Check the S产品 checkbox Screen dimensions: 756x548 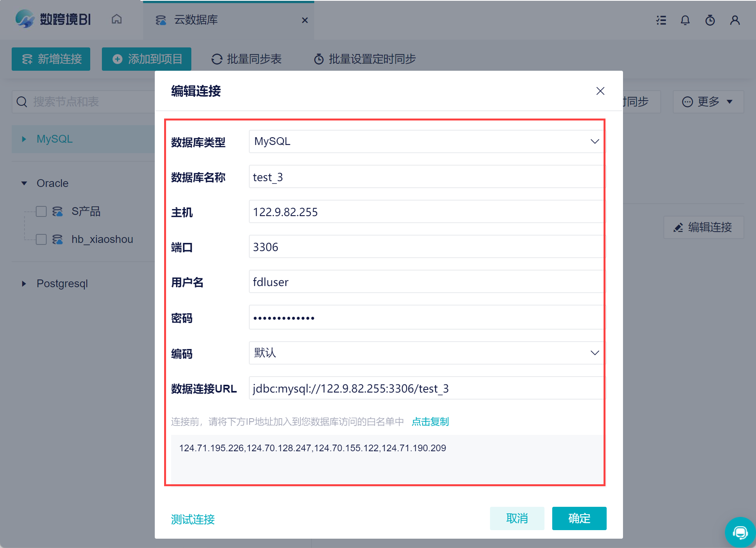tap(41, 211)
